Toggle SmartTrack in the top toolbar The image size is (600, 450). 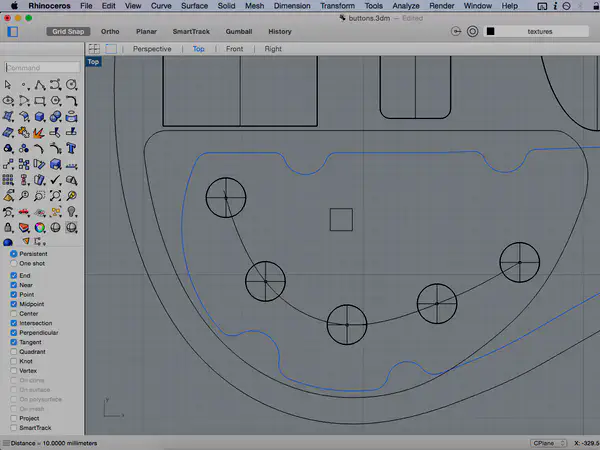click(x=191, y=31)
